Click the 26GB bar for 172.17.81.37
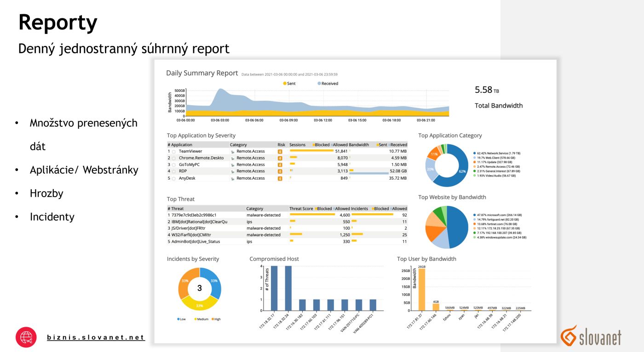Screen dimensions: 644x352 (x=422, y=289)
